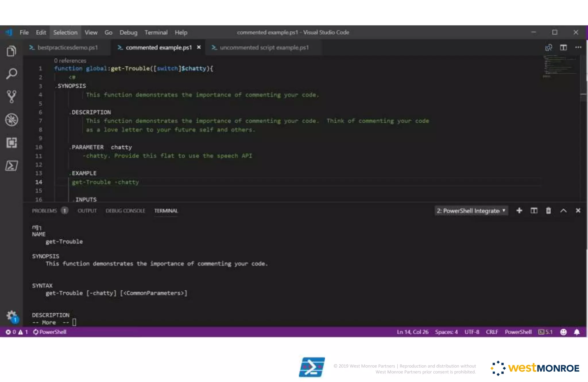Create a new terminal with plus icon
Viewport: 588px width, 382px height.
pos(519,211)
